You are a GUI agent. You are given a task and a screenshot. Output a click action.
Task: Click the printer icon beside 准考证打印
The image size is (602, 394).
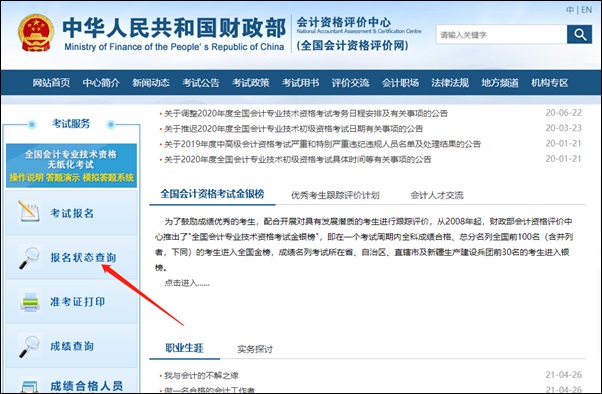coord(30,302)
